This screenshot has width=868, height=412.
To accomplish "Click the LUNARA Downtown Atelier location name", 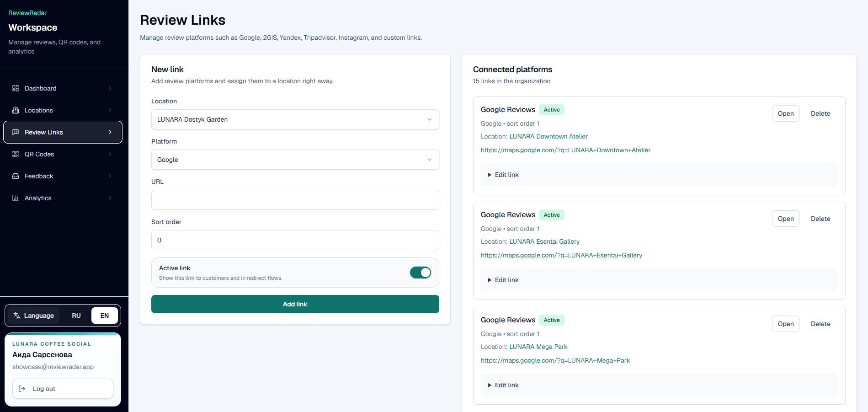I will tap(548, 136).
